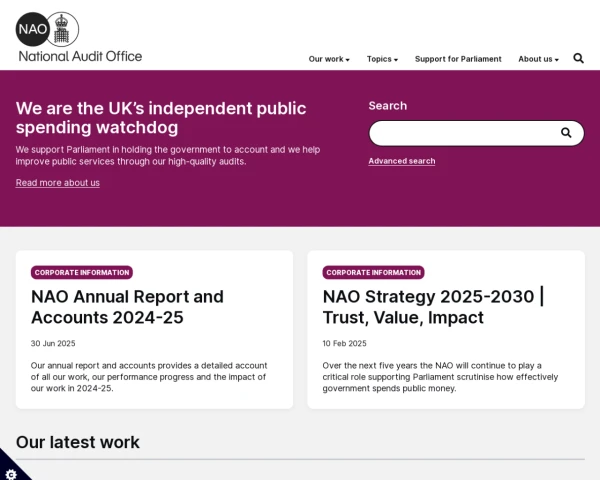600x480 pixels.
Task: Click the 30 Jun 2025 date text
Action: [53, 343]
